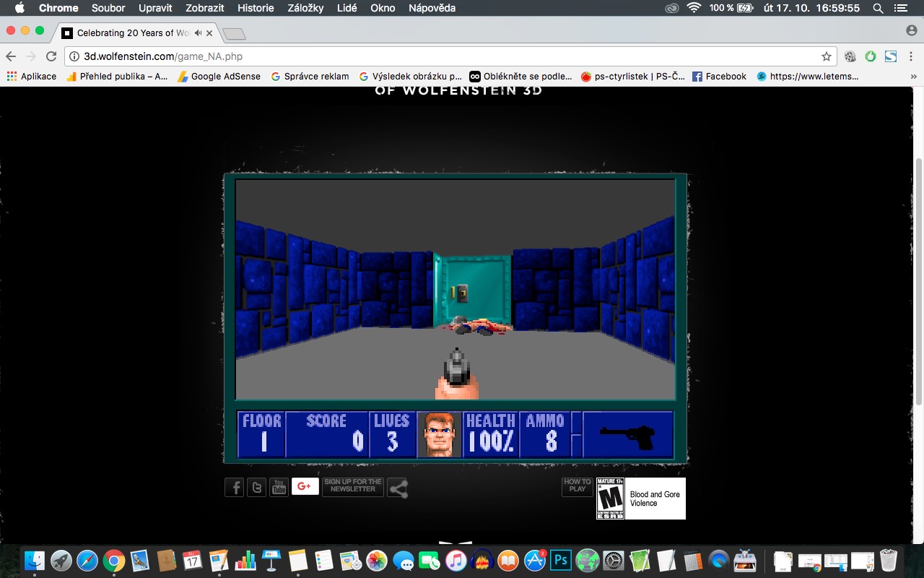The height and width of the screenshot is (578, 924).
Task: Open the Wi-Fi status menu
Action: coord(694,8)
